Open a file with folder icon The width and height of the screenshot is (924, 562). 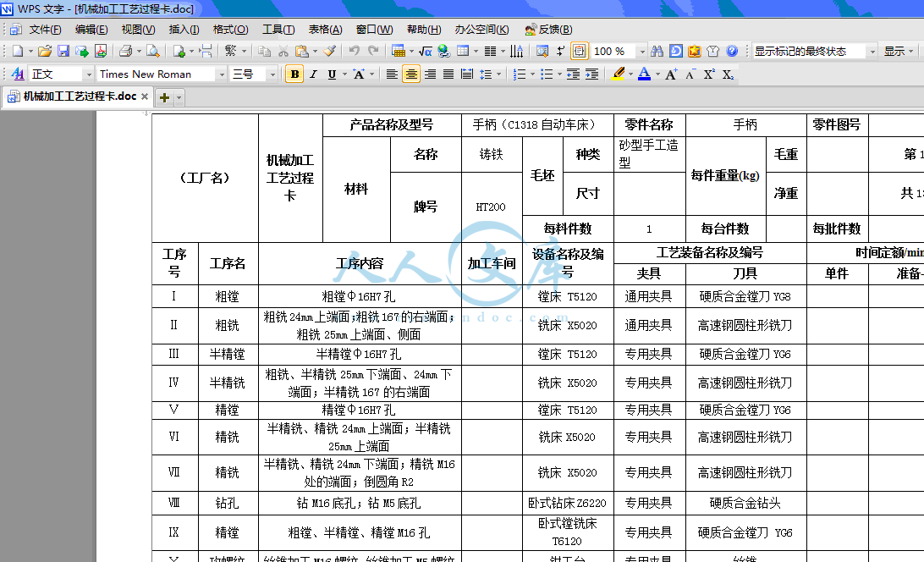pos(45,52)
